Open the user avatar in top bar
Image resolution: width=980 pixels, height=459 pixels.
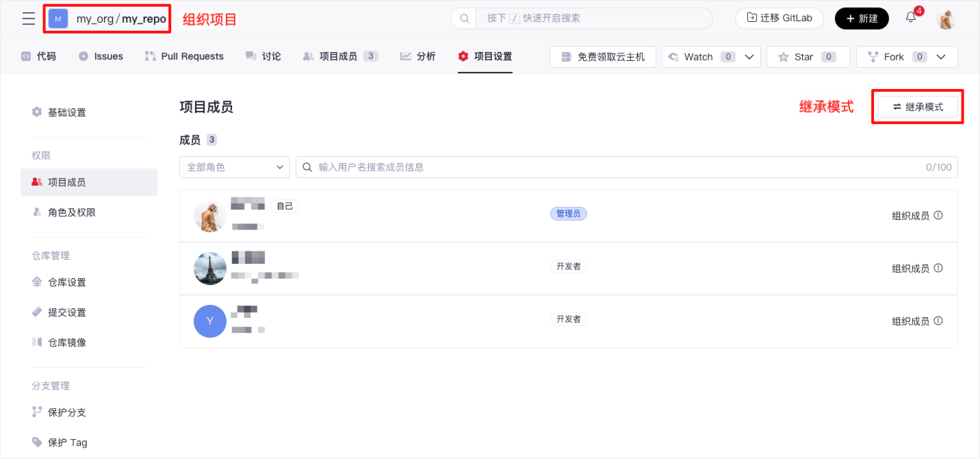click(945, 19)
